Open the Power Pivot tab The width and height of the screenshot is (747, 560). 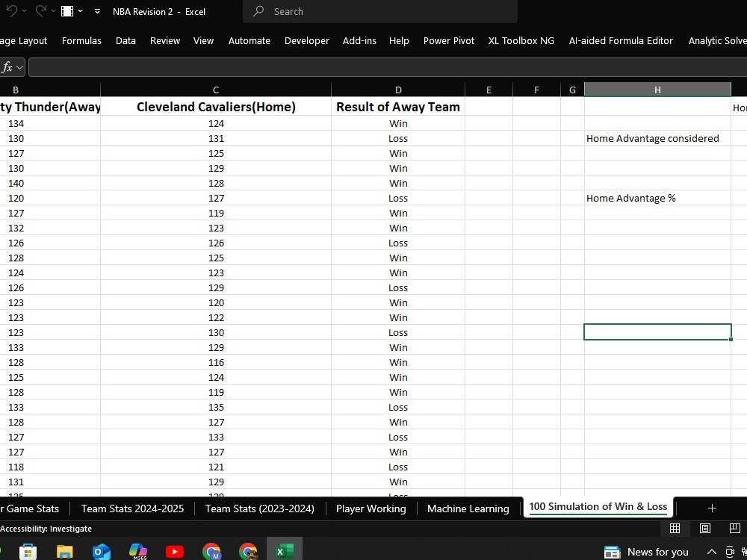[x=449, y=41]
